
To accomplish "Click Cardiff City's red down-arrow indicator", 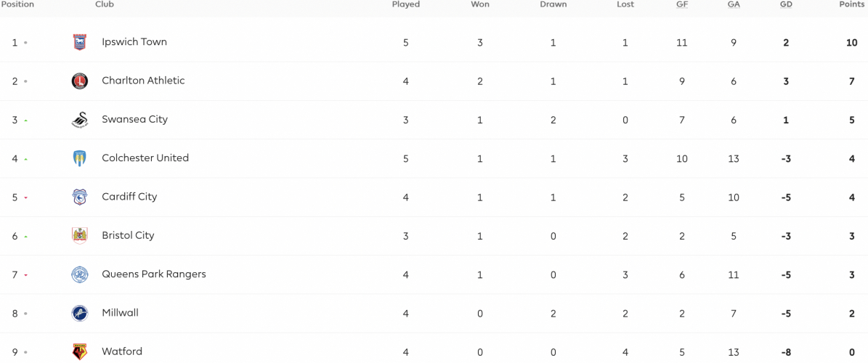I will point(25,197).
